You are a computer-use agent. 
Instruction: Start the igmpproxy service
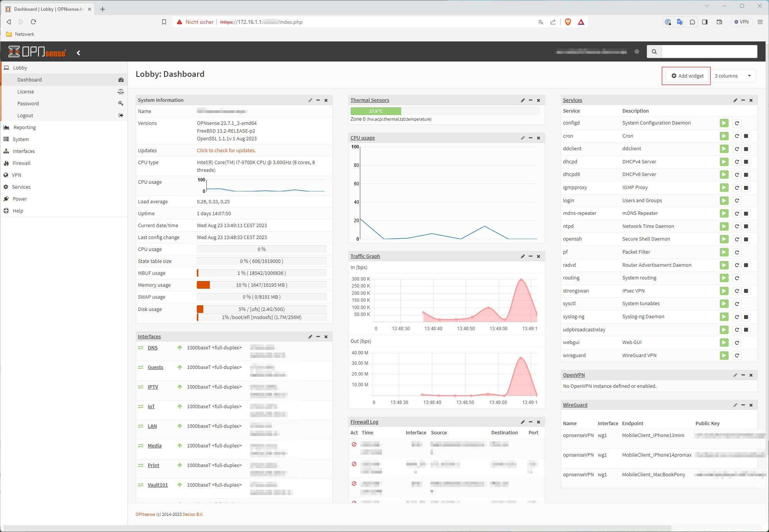(x=724, y=188)
